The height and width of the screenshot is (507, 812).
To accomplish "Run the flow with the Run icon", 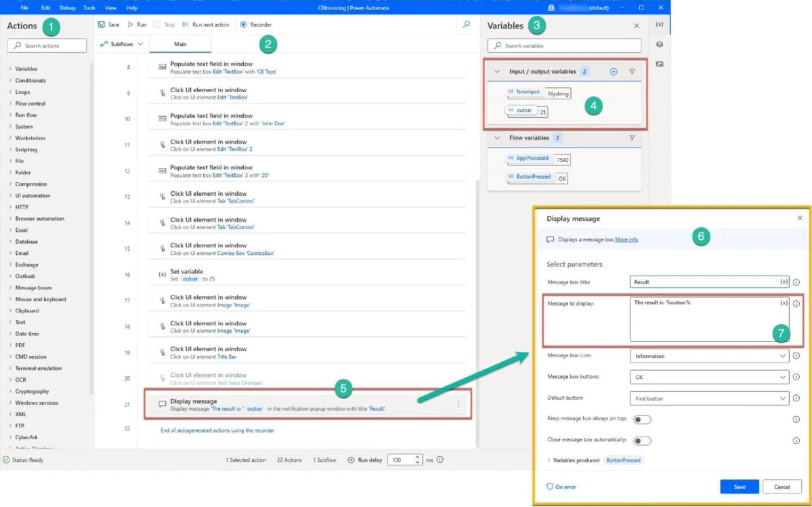I will tap(131, 24).
